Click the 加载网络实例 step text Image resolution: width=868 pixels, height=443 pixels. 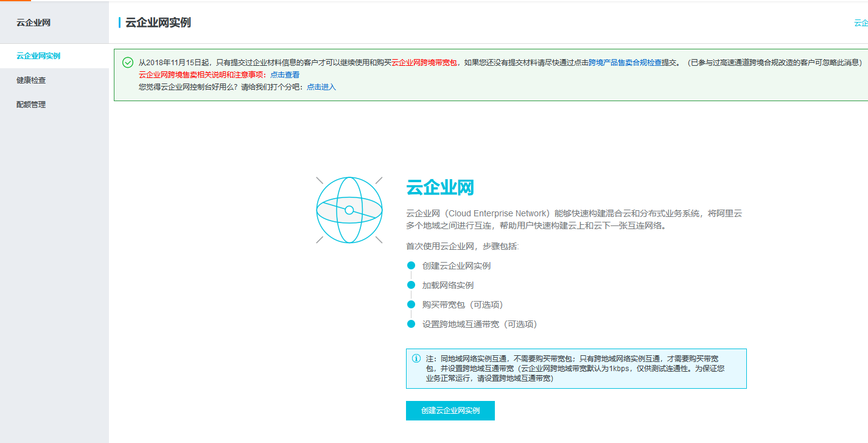coord(448,285)
